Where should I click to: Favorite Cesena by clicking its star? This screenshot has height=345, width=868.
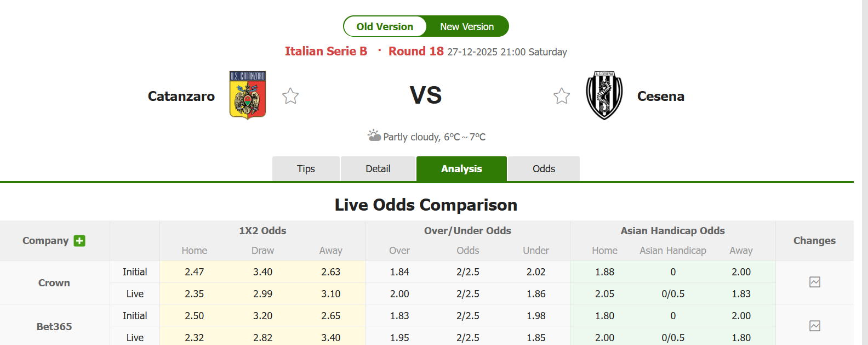[x=561, y=95]
